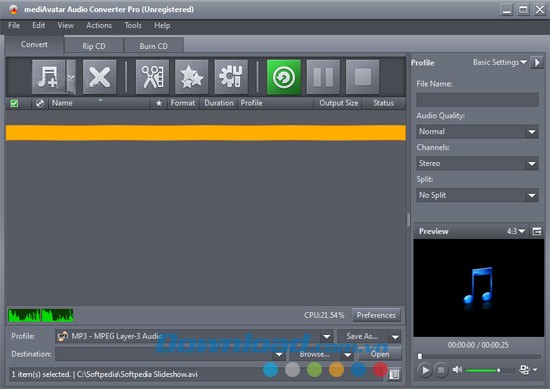
Task: Click the music note preview thumbnail
Action: pyautogui.click(x=478, y=288)
